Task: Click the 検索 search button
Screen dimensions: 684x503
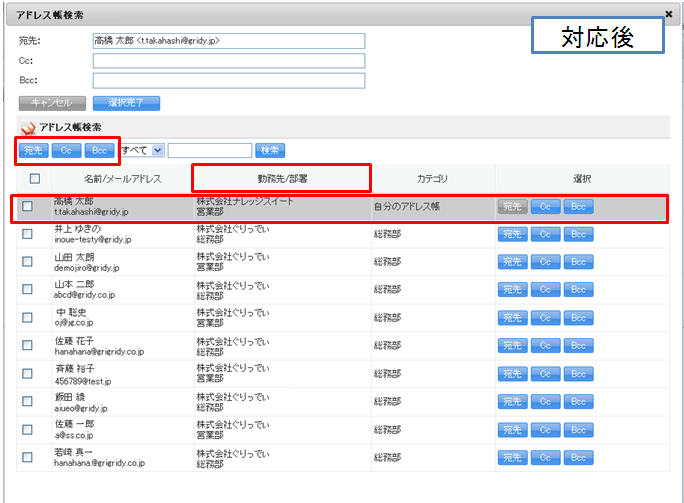Action: click(270, 151)
